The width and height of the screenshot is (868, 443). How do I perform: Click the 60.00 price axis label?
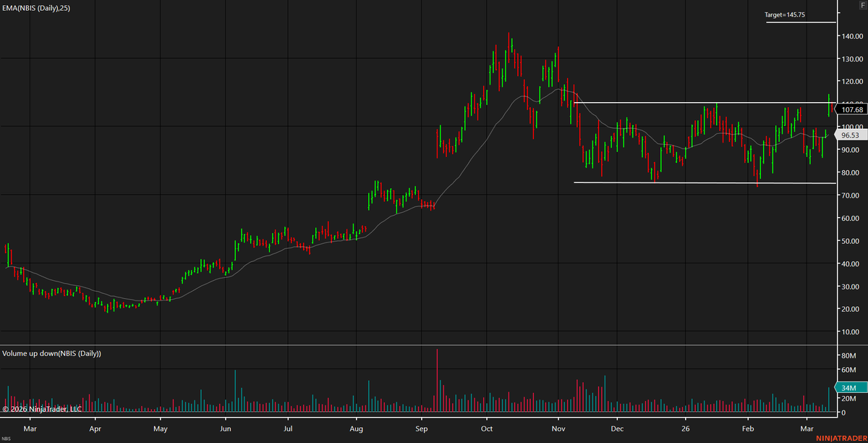tap(851, 218)
